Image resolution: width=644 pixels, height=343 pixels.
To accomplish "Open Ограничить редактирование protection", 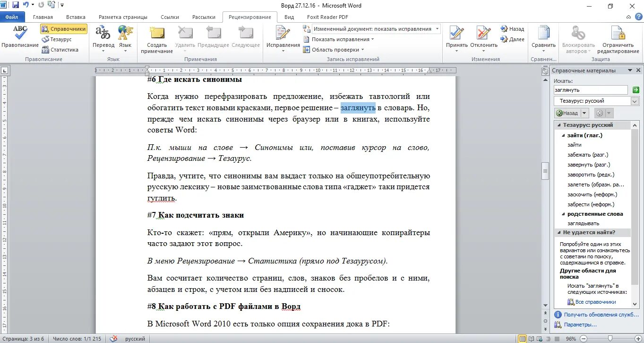I will click(618, 40).
